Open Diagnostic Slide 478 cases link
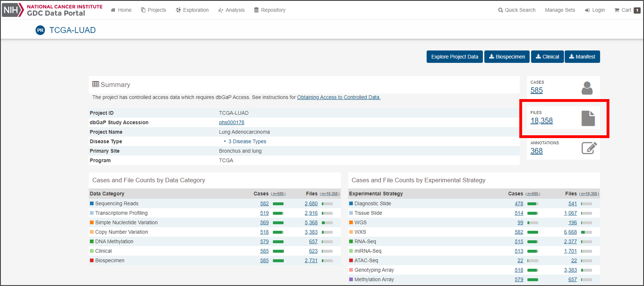Screen dimensions: 644x286 pyautogui.click(x=519, y=204)
